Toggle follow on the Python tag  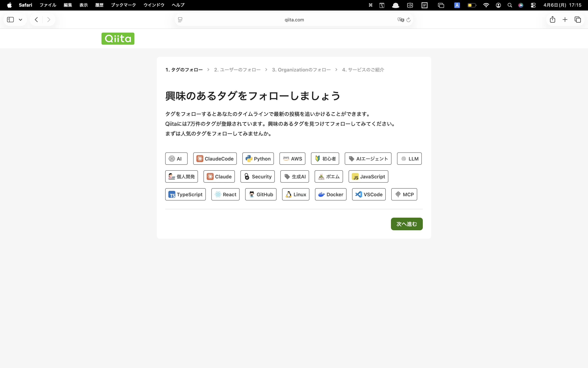[258, 159]
